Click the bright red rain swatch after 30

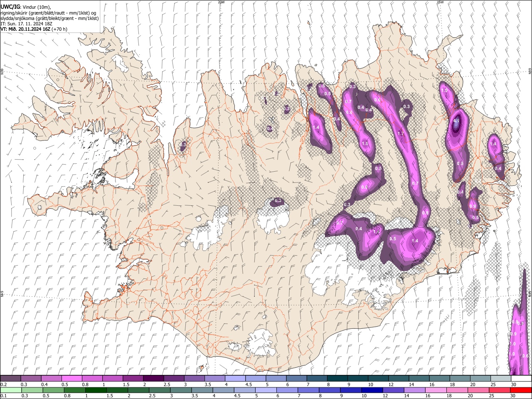pyautogui.click(x=520, y=390)
